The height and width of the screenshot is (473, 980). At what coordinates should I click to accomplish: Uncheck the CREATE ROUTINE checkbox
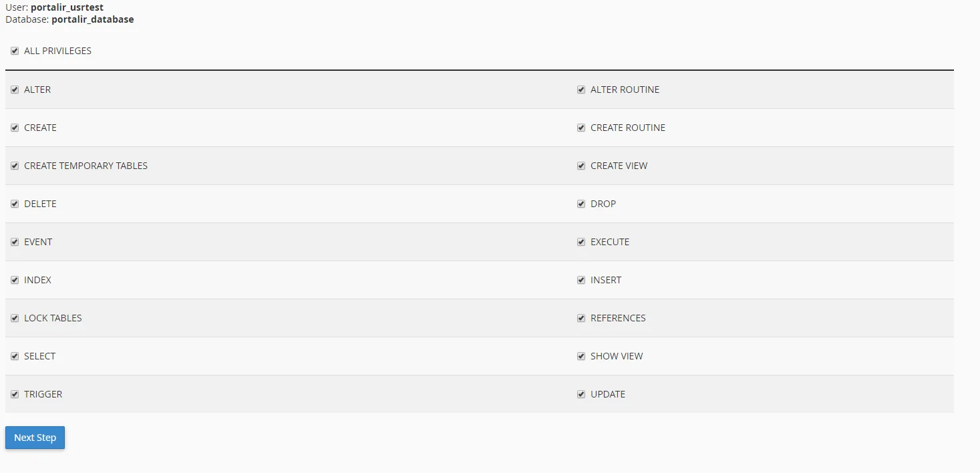coord(581,128)
